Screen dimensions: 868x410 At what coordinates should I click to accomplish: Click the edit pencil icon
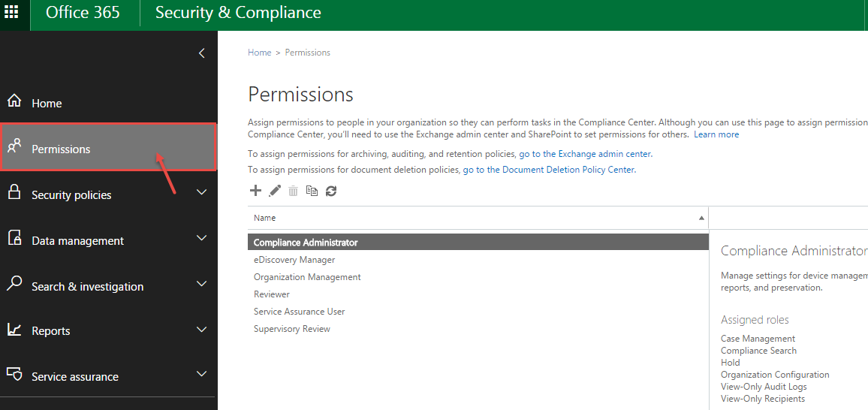coord(275,191)
